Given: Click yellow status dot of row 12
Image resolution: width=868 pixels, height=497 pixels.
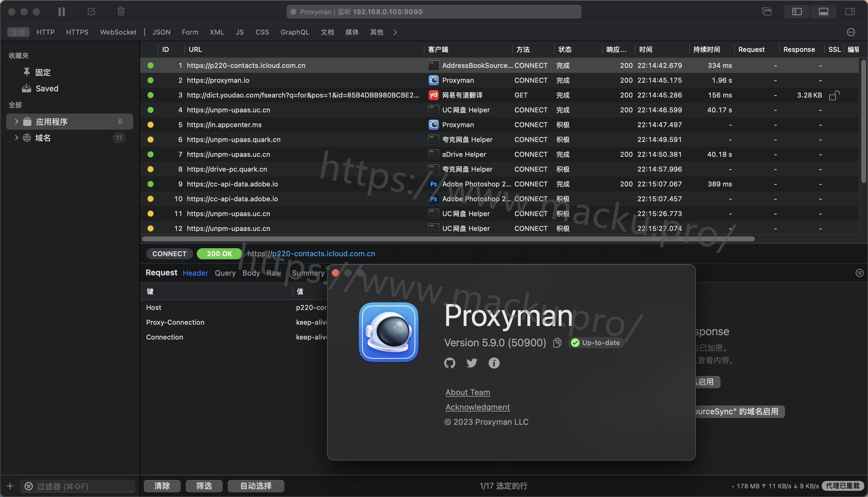Looking at the screenshot, I should point(151,228).
